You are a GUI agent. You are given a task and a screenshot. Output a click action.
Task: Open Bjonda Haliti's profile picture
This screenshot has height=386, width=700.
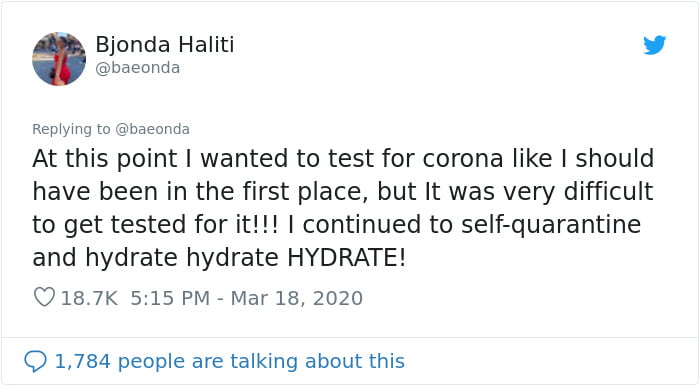(x=59, y=58)
